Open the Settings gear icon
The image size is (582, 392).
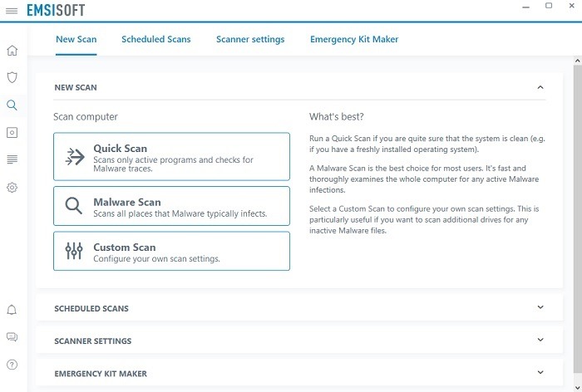coord(12,188)
